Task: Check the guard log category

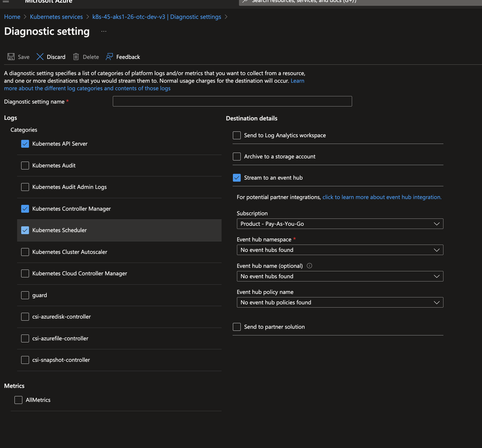Action: [25, 295]
